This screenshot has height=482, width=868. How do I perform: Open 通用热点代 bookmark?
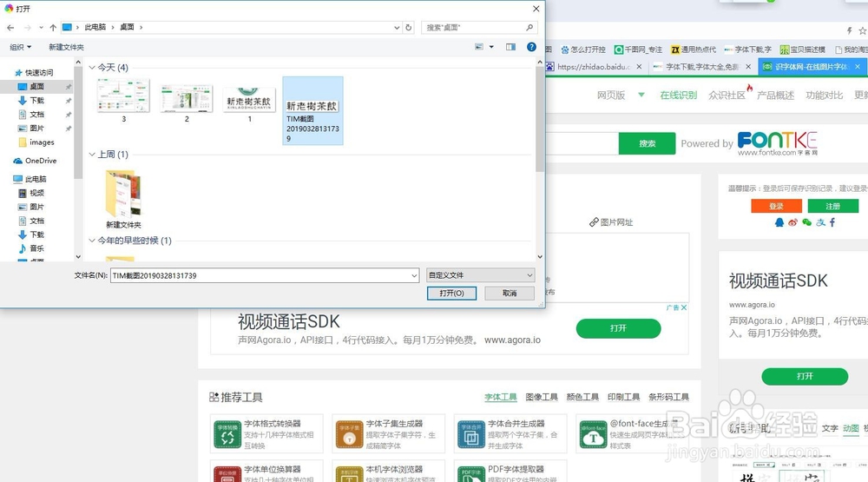point(694,50)
